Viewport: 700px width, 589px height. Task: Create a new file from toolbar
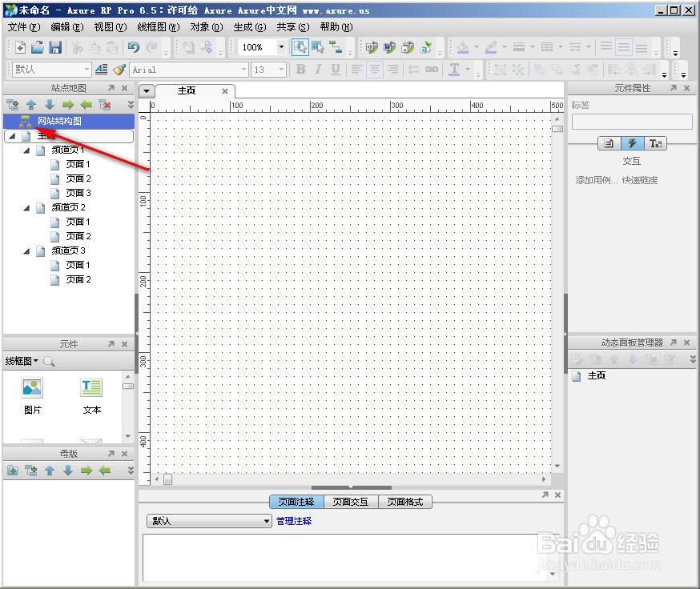(x=20, y=47)
